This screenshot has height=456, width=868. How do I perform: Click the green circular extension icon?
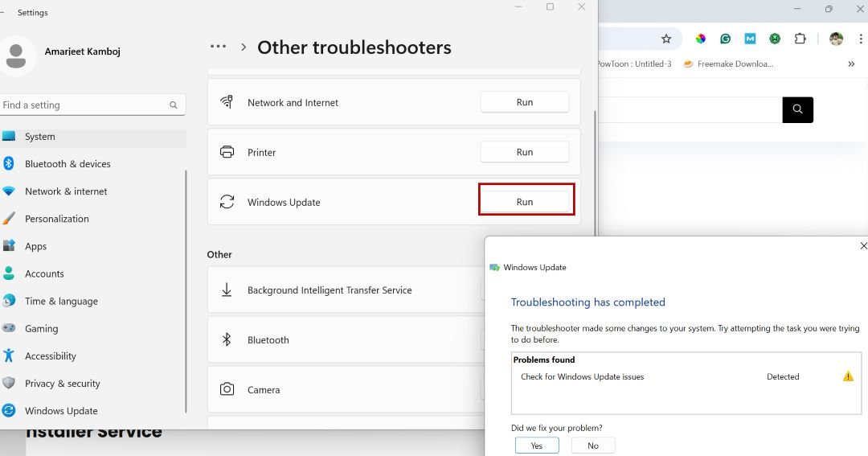pyautogui.click(x=775, y=39)
